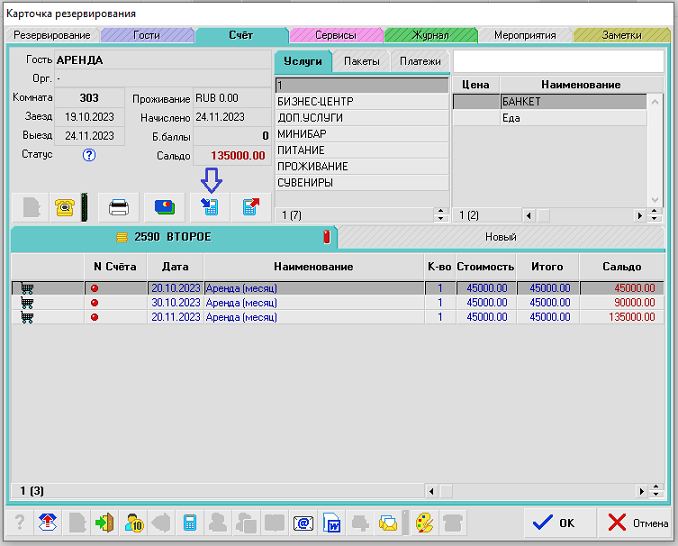
Task: Click the blue question mark status icon
Action: (x=89, y=155)
